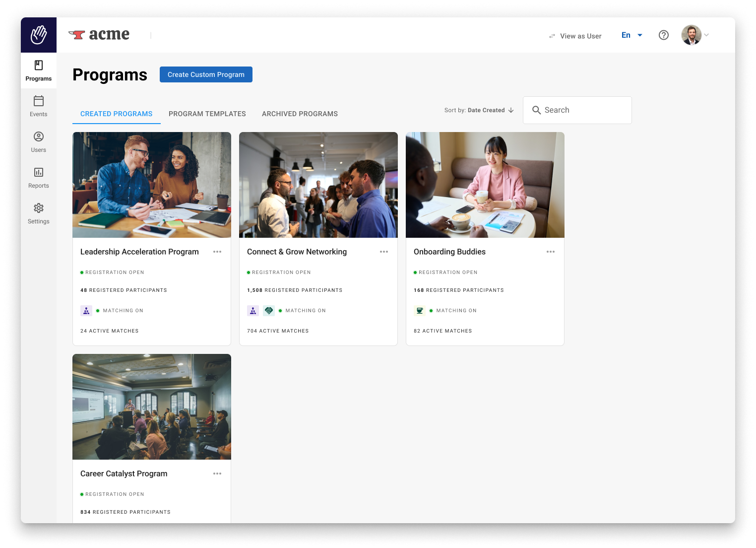This screenshot has height=548, width=756.
Task: Open more options for Leadership Acceleration Program
Action: [x=217, y=252]
